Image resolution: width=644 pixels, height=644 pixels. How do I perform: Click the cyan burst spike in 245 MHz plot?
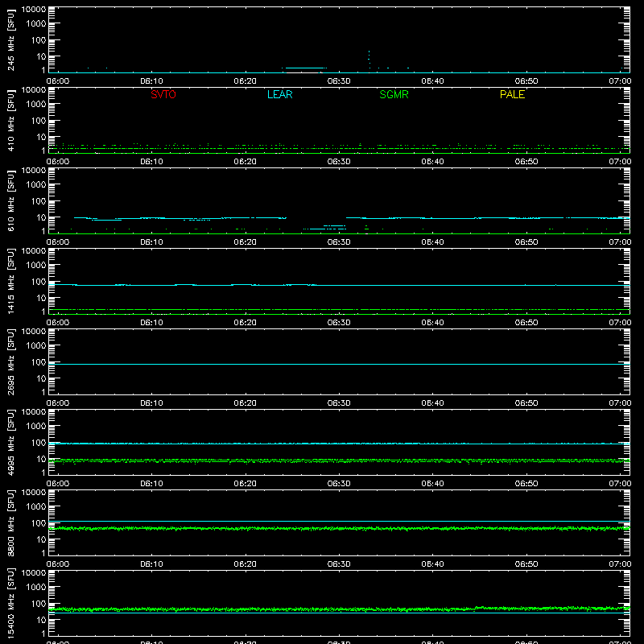tap(369, 57)
